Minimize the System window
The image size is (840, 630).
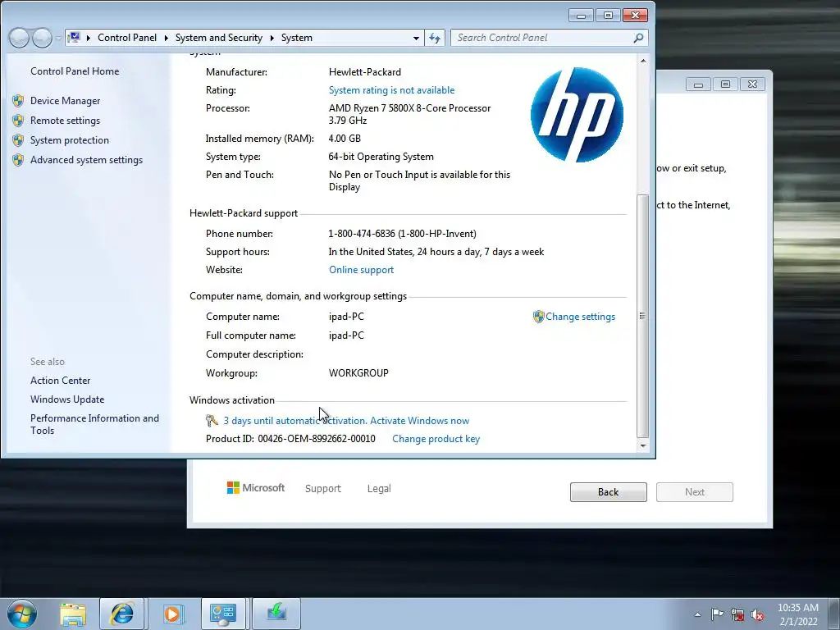coord(581,16)
